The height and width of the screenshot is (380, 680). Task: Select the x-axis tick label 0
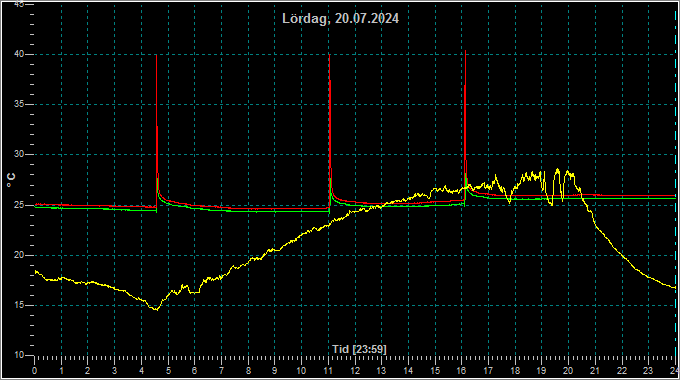pyautogui.click(x=35, y=371)
